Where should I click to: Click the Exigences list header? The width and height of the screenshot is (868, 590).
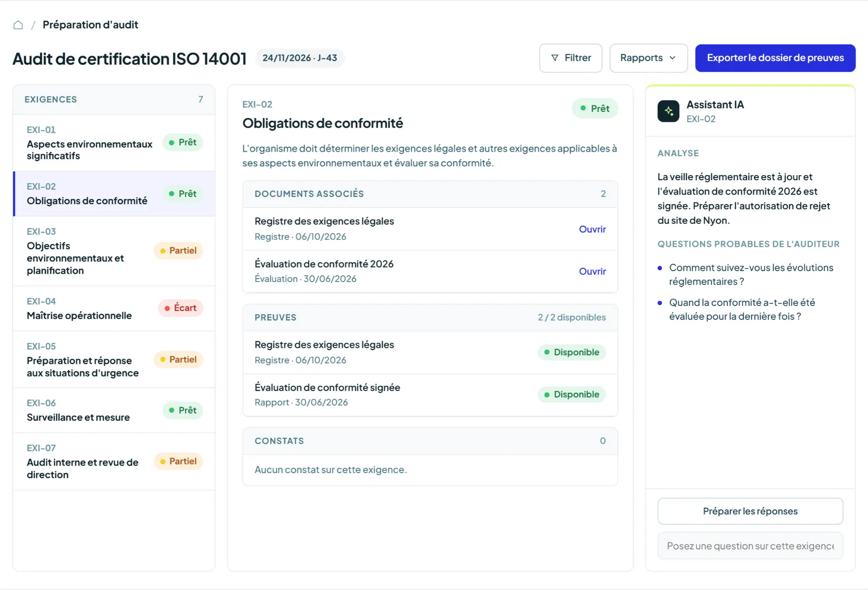pyautogui.click(x=114, y=100)
